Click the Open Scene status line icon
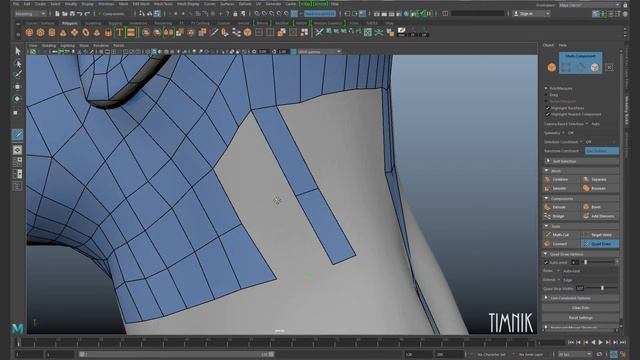 pyautogui.click(x=64, y=14)
